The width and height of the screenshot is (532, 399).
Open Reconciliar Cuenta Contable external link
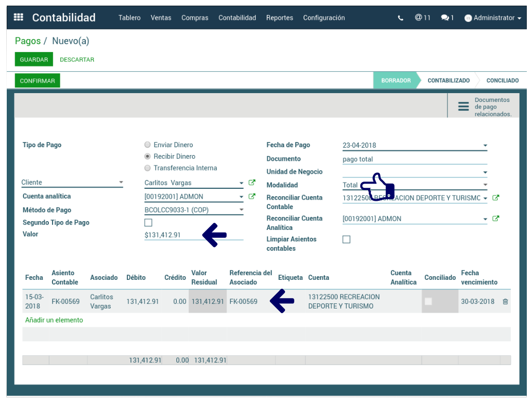(x=496, y=198)
